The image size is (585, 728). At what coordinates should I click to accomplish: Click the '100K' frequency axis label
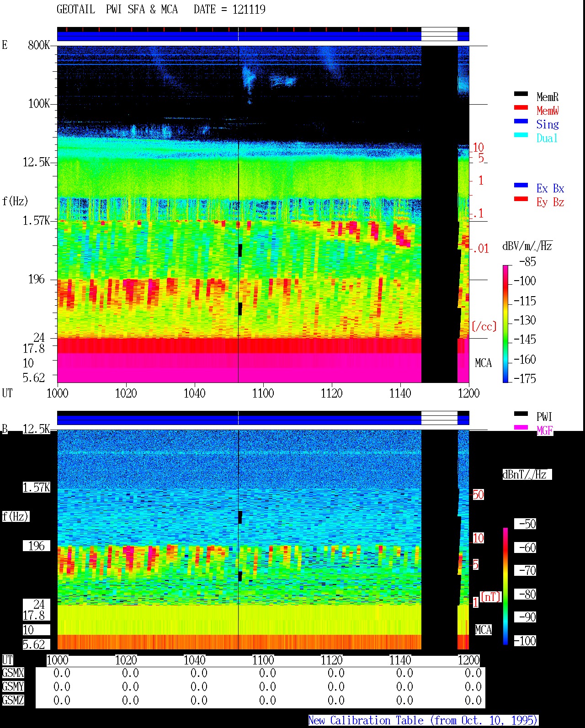click(x=39, y=104)
